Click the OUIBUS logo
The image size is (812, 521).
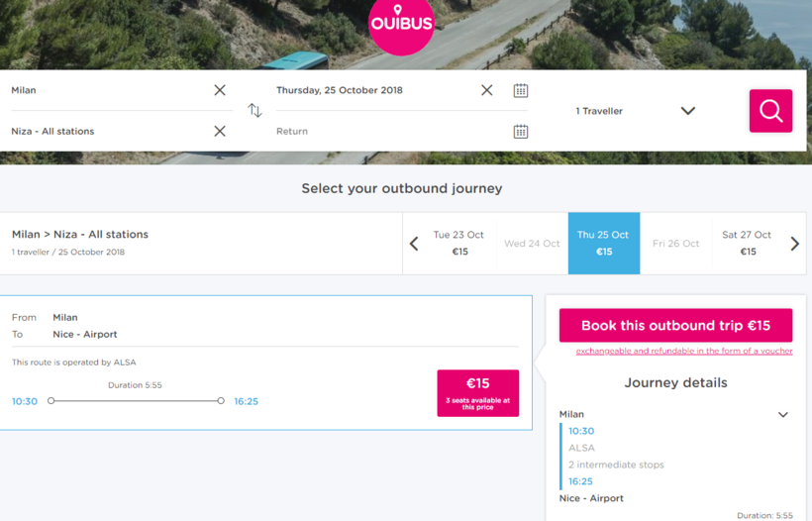[401, 24]
